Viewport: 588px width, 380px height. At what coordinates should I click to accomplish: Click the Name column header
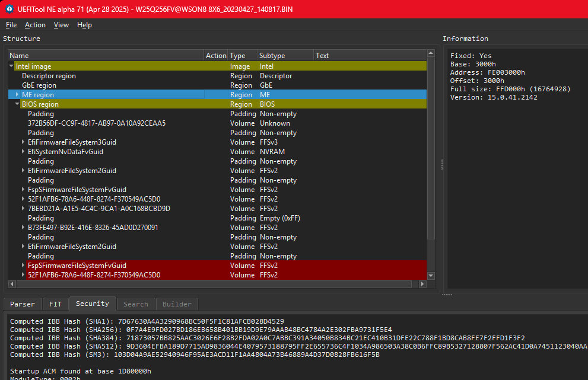[106, 56]
